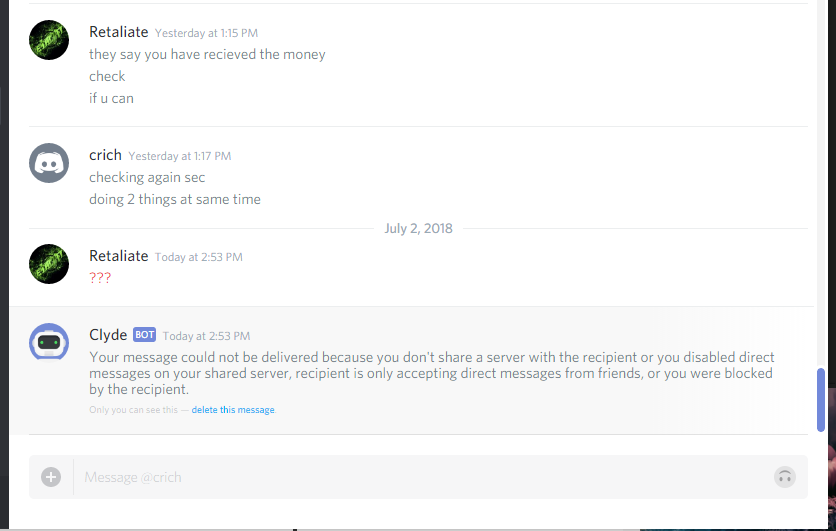This screenshot has width=836, height=531.
Task: Click the 'delete this message' link
Action: tap(233, 410)
